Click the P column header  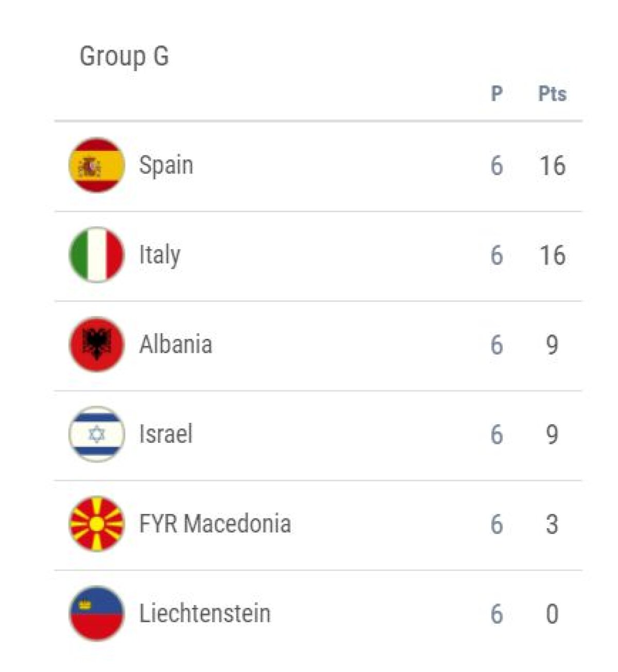pos(496,94)
